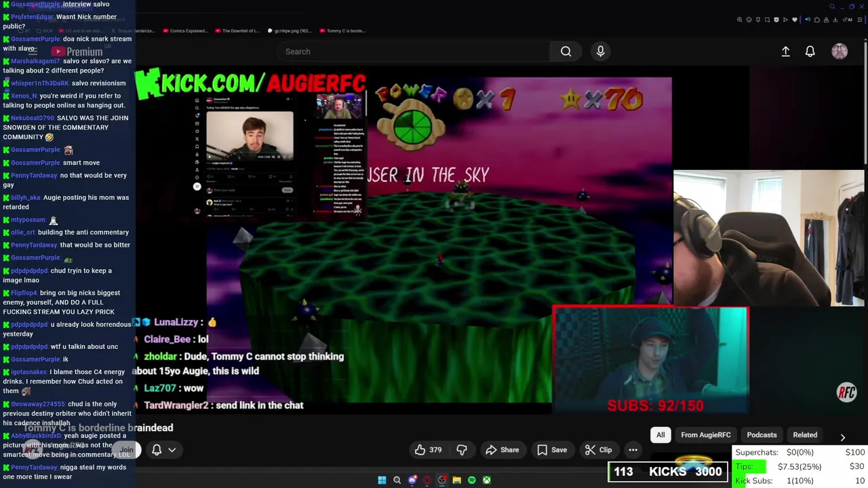Image resolution: width=868 pixels, height=488 pixels.
Task: Open Tommy C is borde... bookmark
Action: (x=342, y=30)
